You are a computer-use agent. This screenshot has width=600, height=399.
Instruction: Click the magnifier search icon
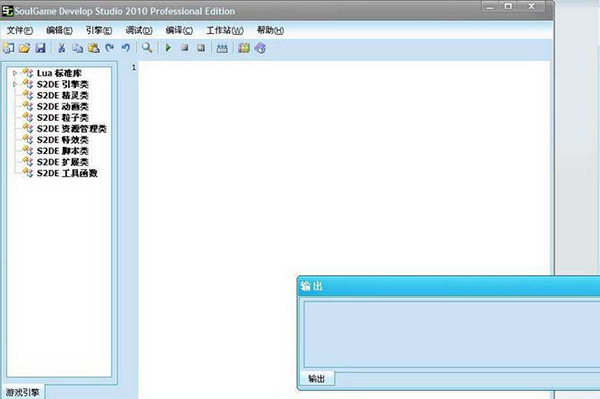click(147, 48)
